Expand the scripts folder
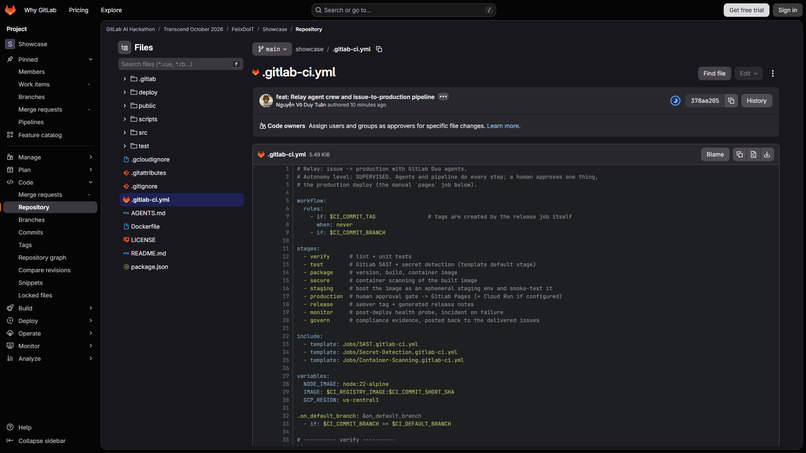806x453 pixels. (124, 119)
